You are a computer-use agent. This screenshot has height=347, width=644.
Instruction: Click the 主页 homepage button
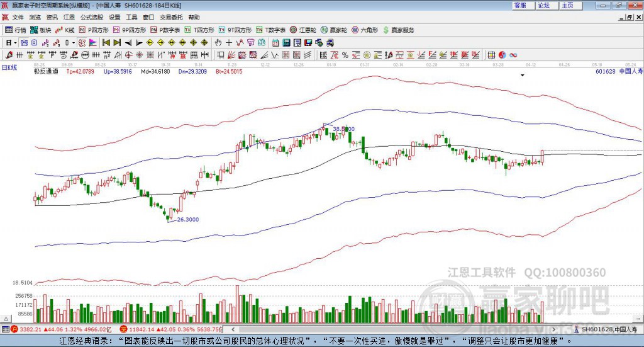(x=570, y=5)
